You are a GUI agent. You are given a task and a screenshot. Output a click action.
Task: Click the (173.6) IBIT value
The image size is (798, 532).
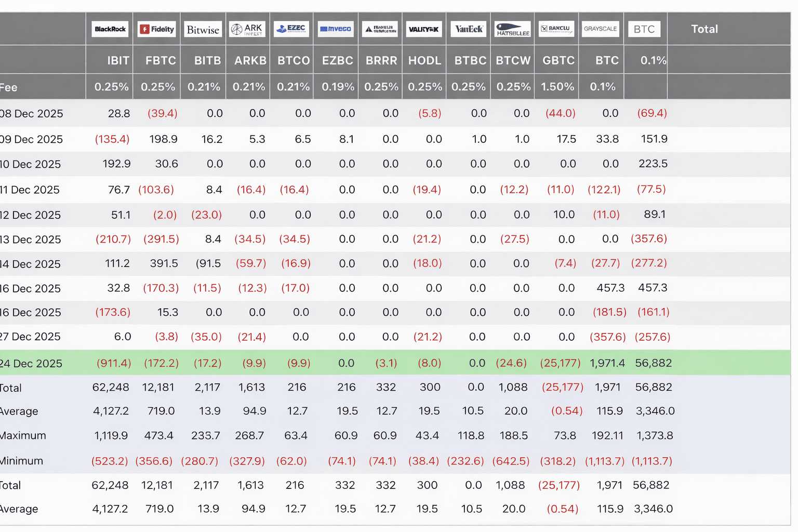pyautogui.click(x=113, y=312)
